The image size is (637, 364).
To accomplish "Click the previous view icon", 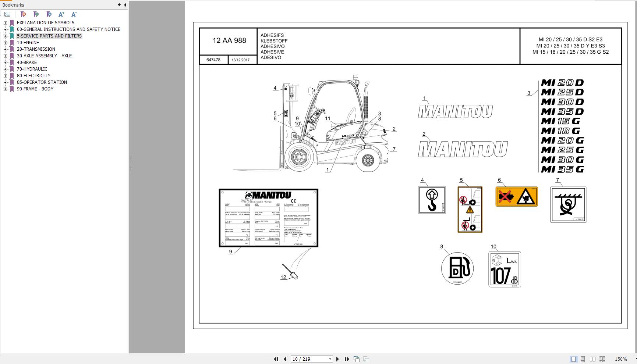I will click(357, 359).
